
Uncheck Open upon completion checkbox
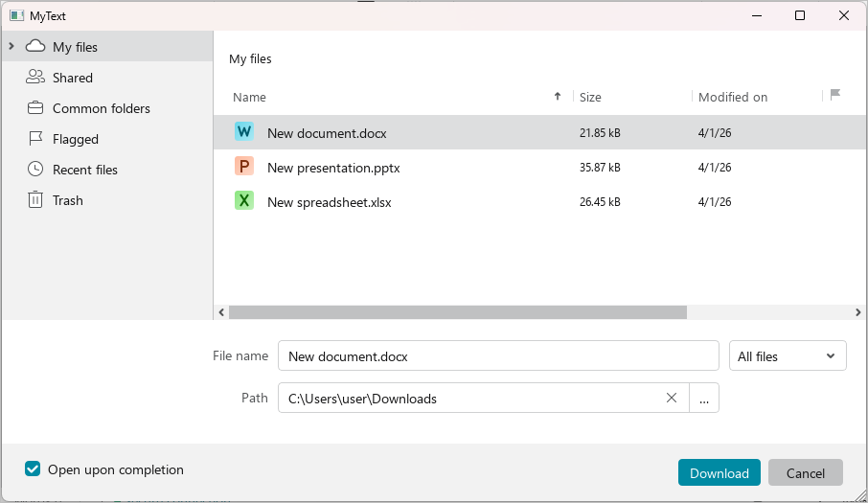coord(33,469)
